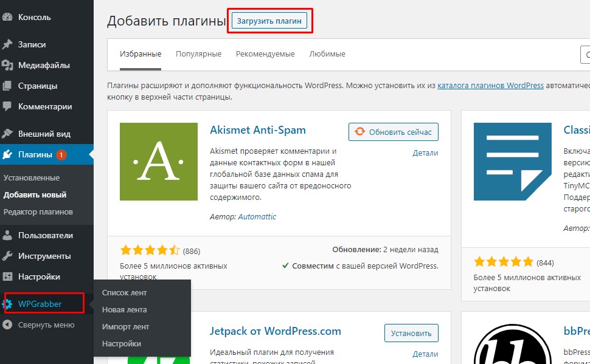590x364 pixels.
Task: Click the Akismet green A logo
Action: pos(158,161)
